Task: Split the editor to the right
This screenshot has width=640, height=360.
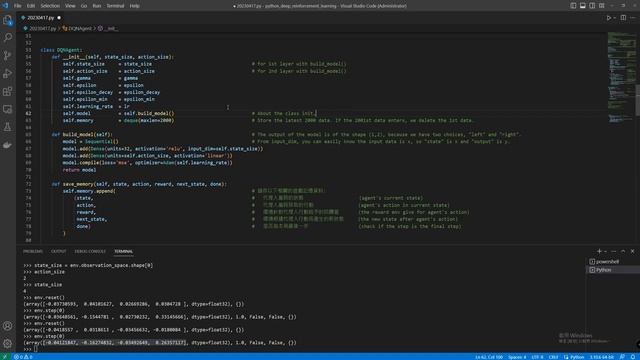Action: (x=623, y=18)
